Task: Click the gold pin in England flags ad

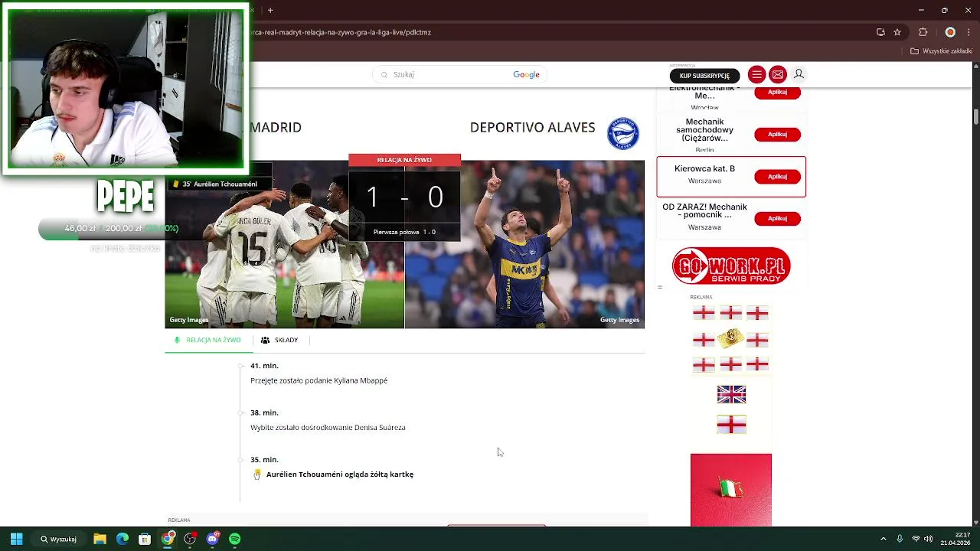Action: coord(730,337)
